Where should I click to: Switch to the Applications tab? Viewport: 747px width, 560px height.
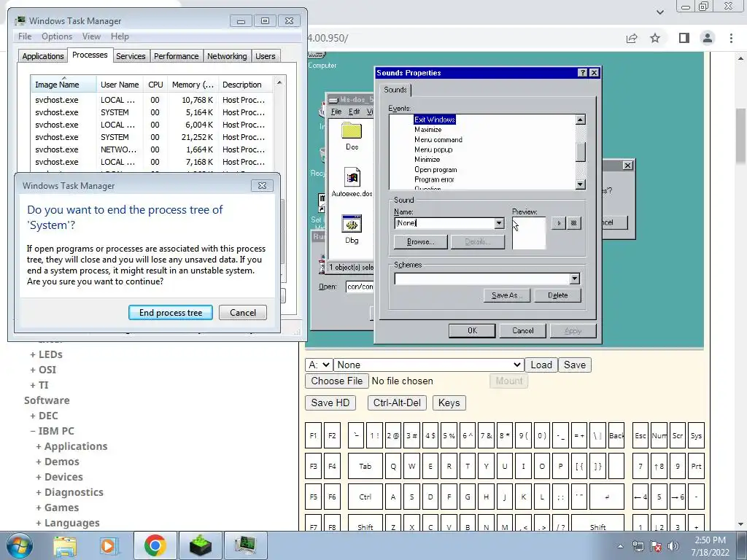click(x=43, y=56)
